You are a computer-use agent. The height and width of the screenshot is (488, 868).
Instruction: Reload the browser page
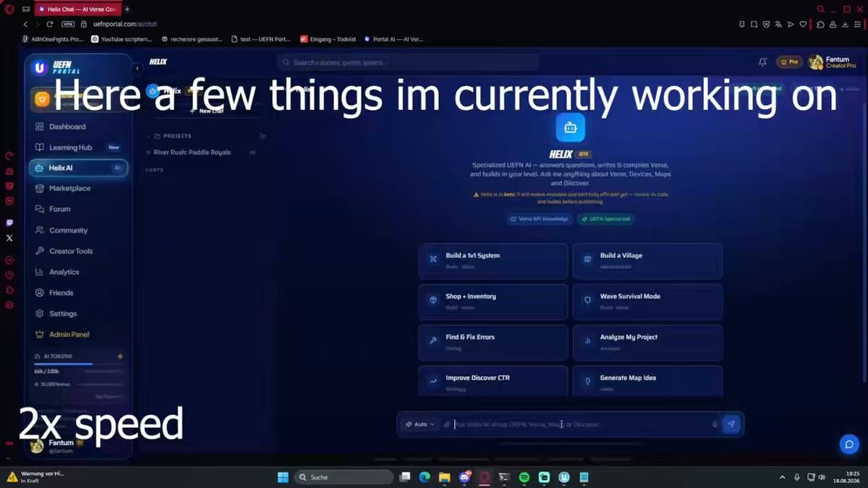49,24
